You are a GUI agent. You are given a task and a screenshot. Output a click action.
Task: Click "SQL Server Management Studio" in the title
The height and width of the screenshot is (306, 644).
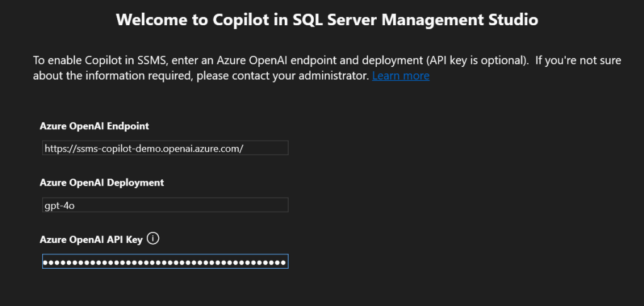(x=416, y=20)
